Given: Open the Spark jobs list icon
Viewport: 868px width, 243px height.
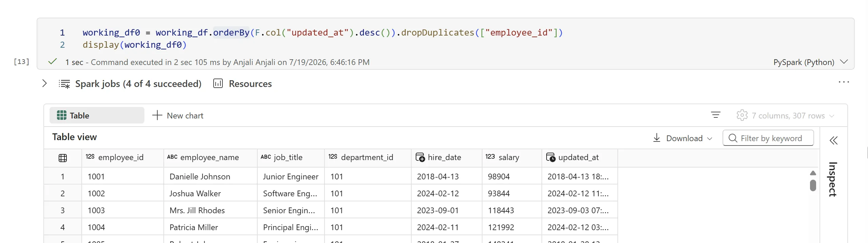Looking at the screenshot, I should click(64, 84).
